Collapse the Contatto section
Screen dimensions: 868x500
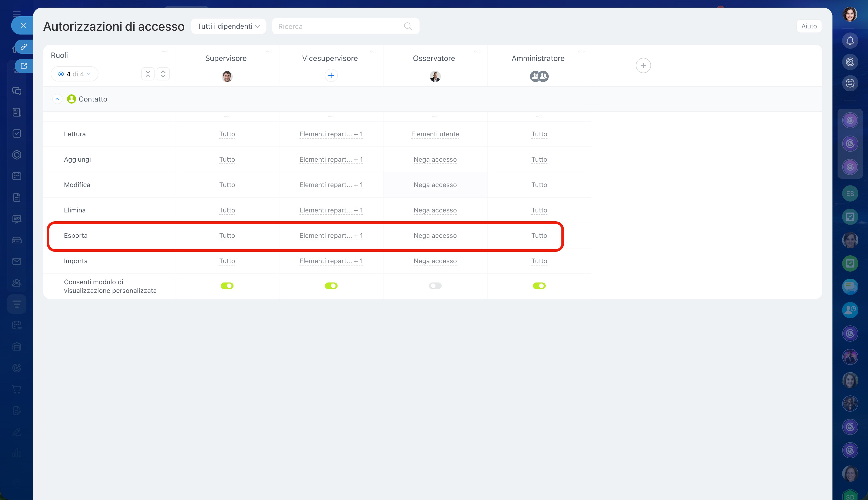point(57,99)
